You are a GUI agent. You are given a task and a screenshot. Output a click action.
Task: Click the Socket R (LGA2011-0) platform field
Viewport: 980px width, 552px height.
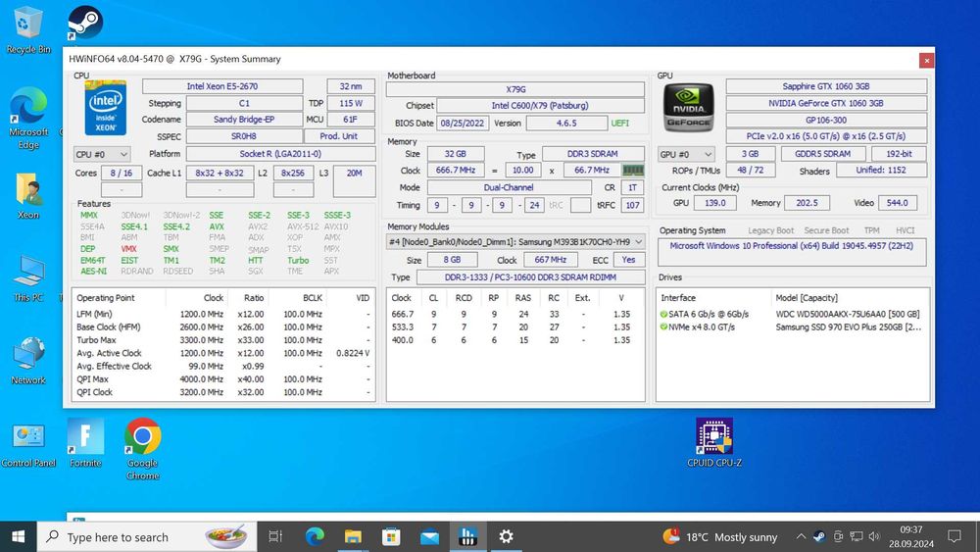pos(280,154)
